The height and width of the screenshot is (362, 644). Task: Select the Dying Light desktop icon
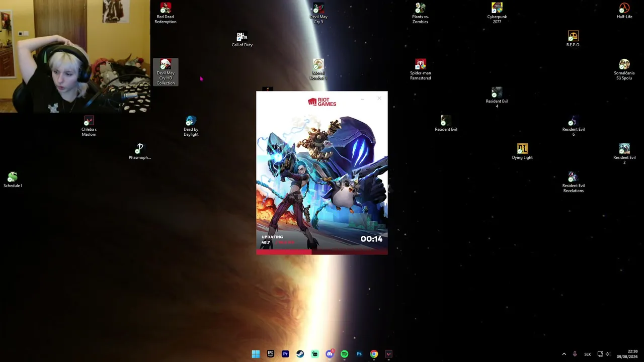522,151
